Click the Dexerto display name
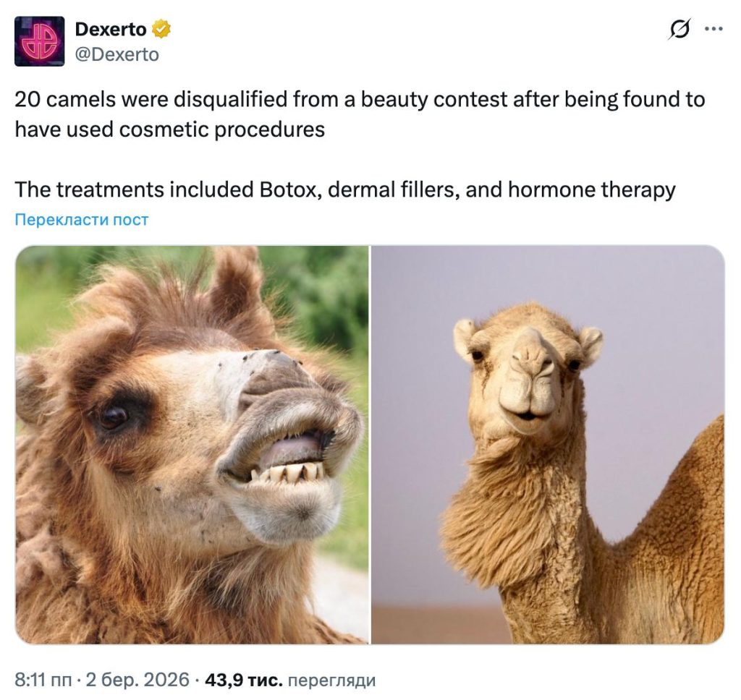741x700 pixels. point(111,30)
